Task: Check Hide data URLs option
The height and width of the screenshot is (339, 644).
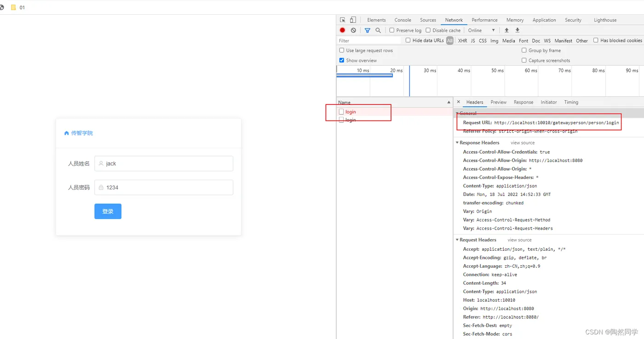Action: (408, 40)
